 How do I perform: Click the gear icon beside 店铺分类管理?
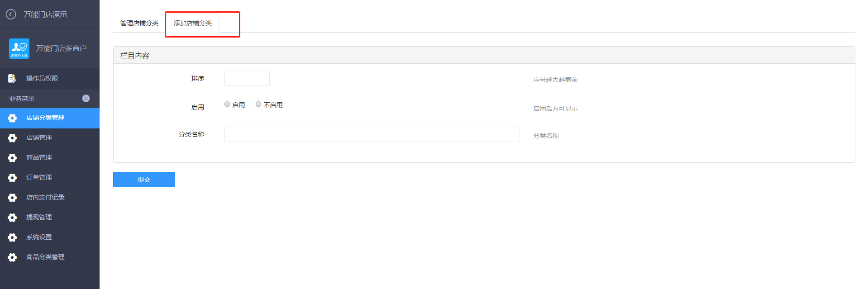[12, 118]
